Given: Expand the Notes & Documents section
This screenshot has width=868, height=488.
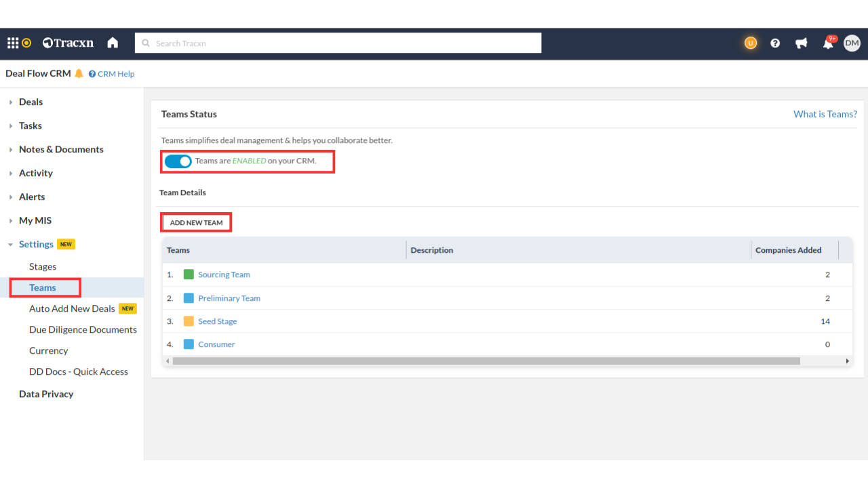Looking at the screenshot, I should [x=61, y=150].
